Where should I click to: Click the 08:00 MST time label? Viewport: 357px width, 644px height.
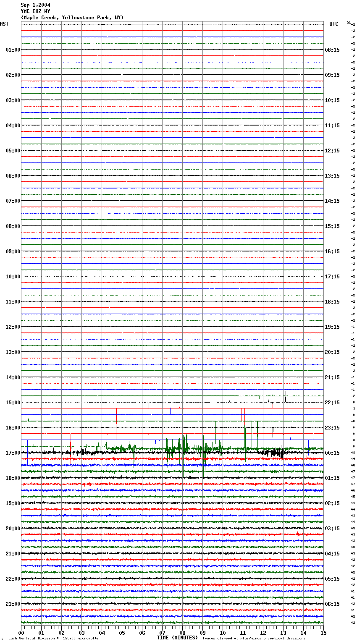pos(13,226)
